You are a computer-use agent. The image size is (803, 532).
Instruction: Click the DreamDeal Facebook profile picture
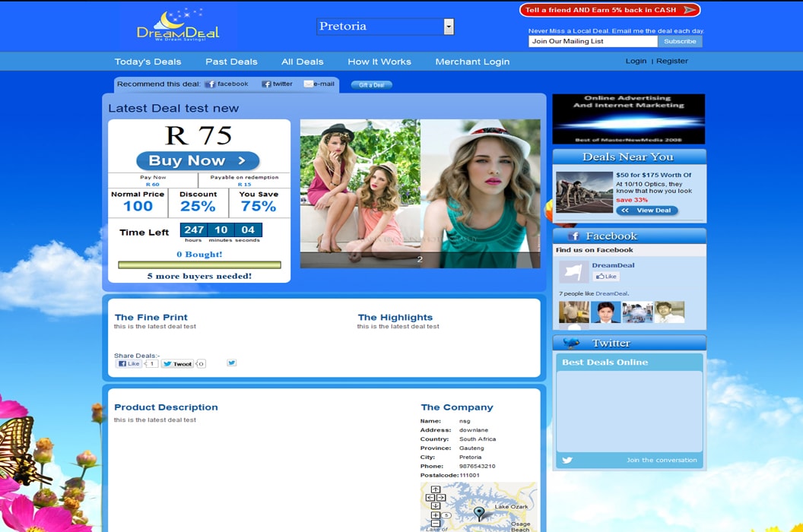(573, 272)
